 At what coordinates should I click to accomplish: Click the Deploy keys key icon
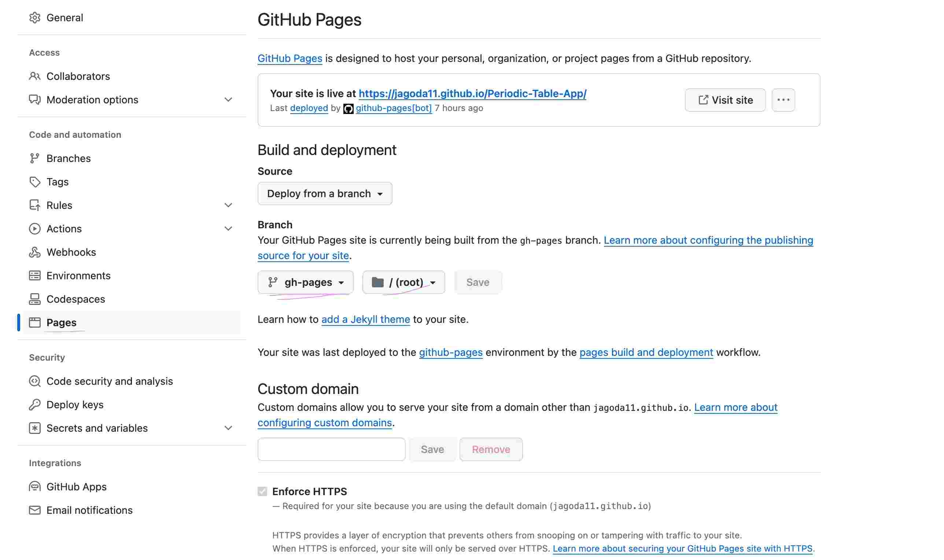pos(35,404)
